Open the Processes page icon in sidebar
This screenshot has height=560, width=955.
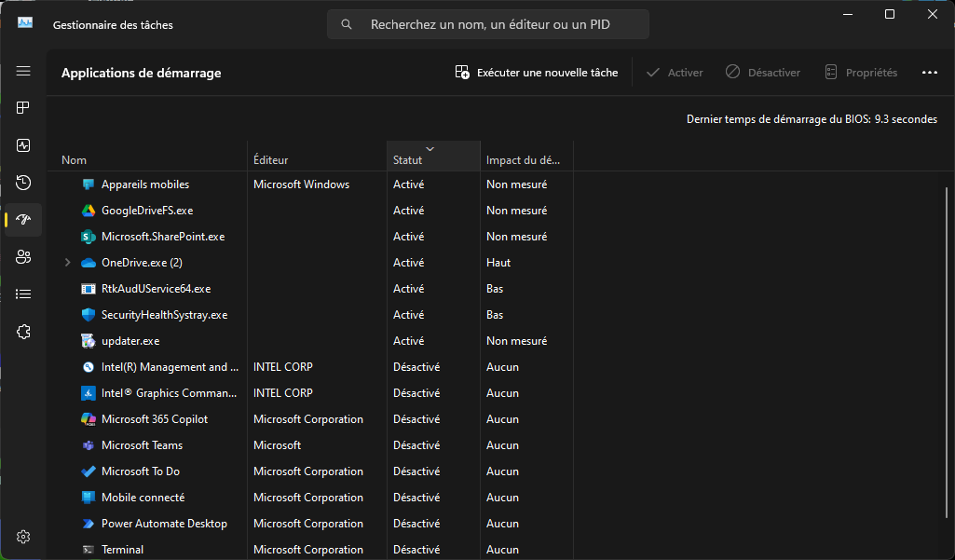(x=23, y=108)
